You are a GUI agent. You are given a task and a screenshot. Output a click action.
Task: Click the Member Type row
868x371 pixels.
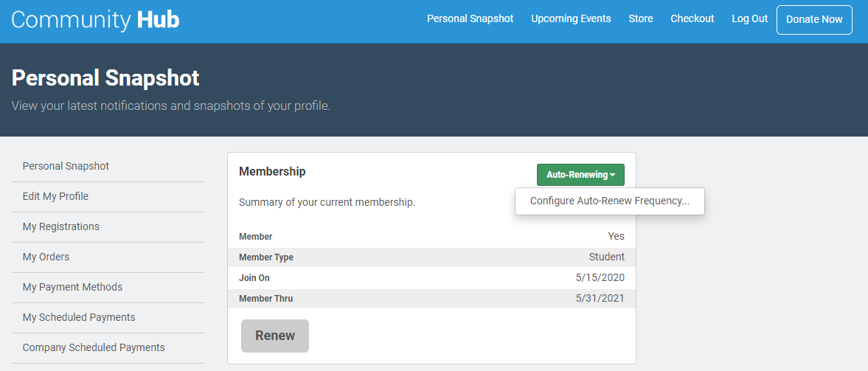click(431, 257)
